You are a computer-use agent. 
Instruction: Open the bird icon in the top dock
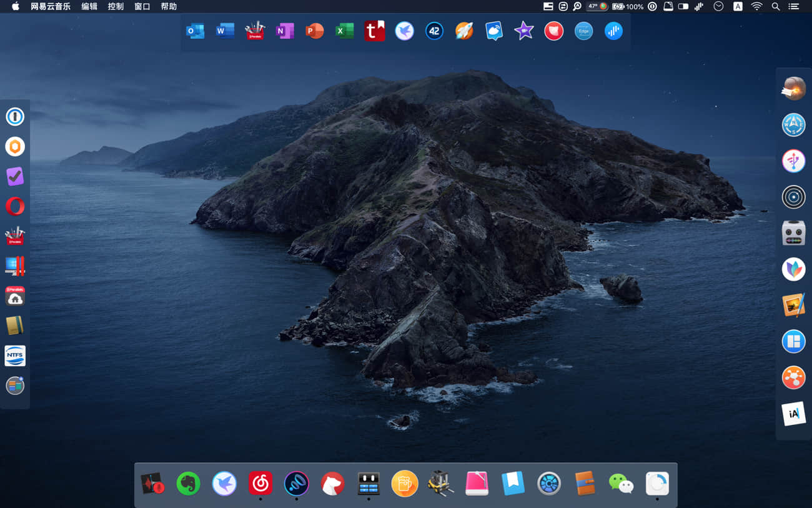click(x=404, y=31)
